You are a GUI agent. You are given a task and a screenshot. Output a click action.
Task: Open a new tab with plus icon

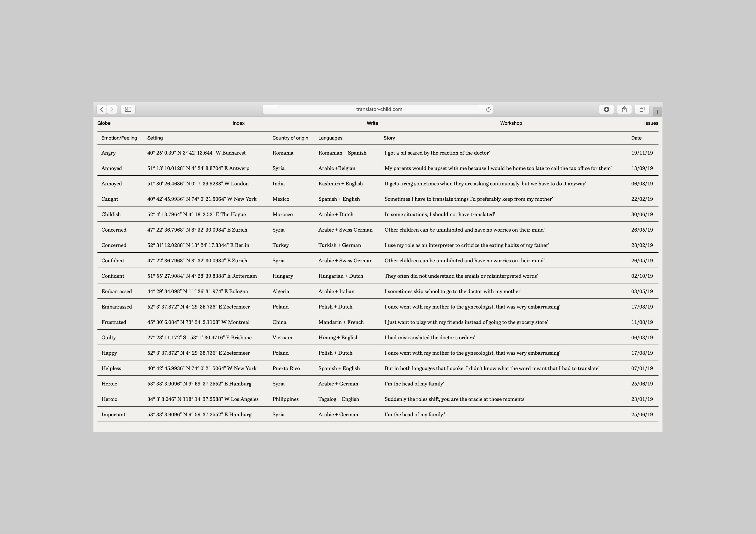coord(657,112)
